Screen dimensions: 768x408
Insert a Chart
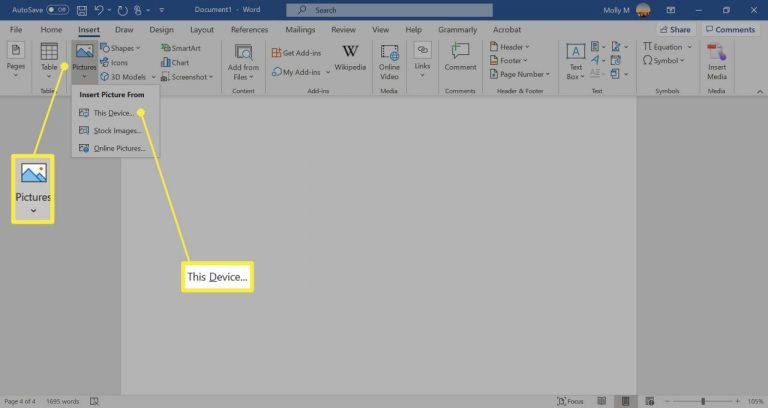tap(175, 63)
